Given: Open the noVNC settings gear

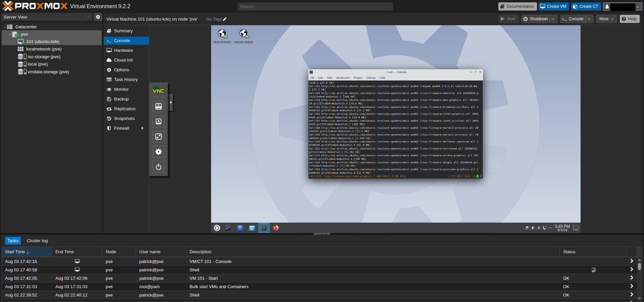Looking at the screenshot, I should 159,152.
